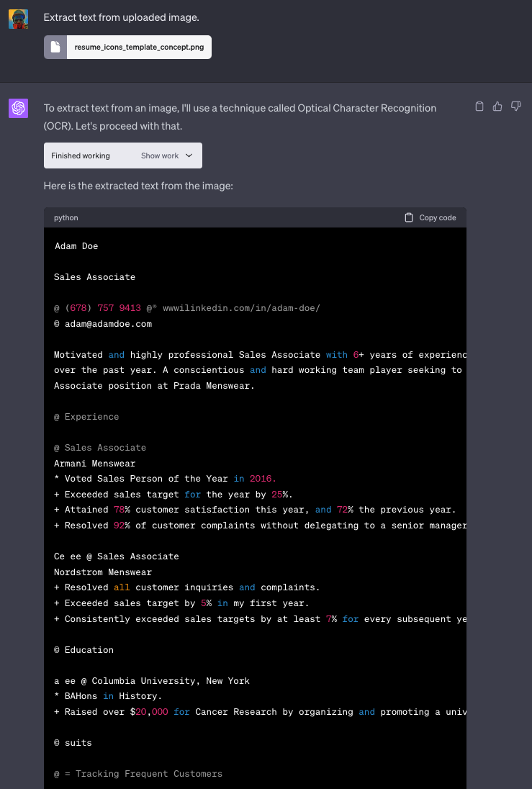The image size is (532, 789).
Task: Click the user profile avatar
Action: [18, 19]
